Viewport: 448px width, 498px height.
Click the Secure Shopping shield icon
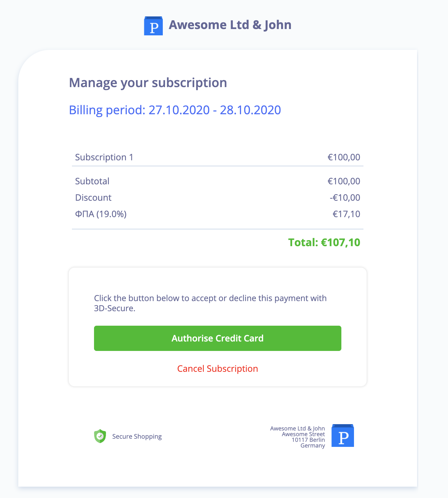pos(100,436)
